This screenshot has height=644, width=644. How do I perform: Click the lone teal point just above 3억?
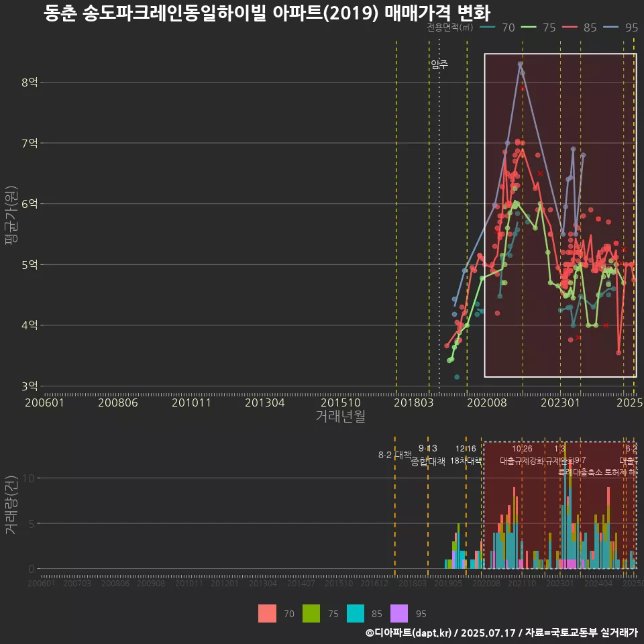pyautogui.click(x=457, y=377)
